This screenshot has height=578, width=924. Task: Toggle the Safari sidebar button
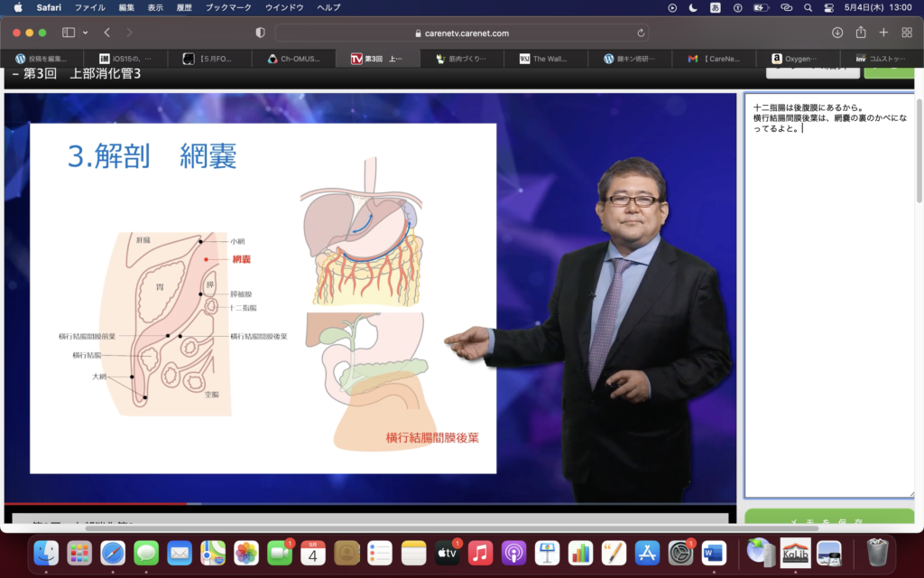[x=69, y=33]
